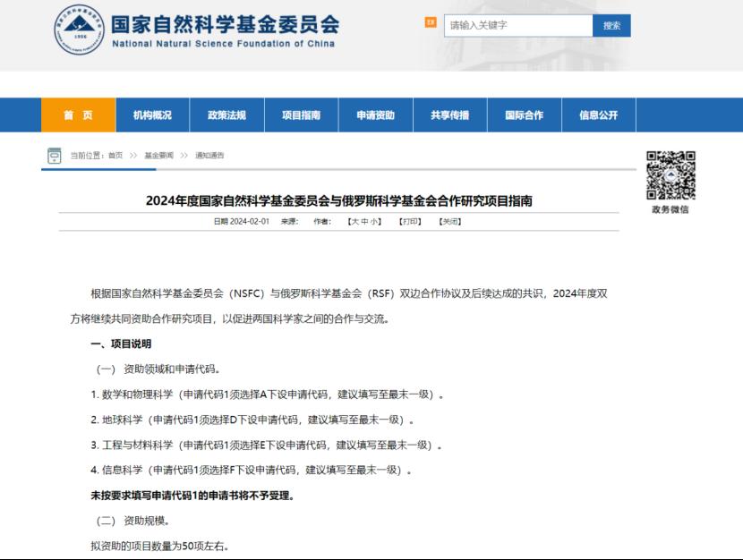
Task: Navigate to the 信息公开 section
Action: 598,115
